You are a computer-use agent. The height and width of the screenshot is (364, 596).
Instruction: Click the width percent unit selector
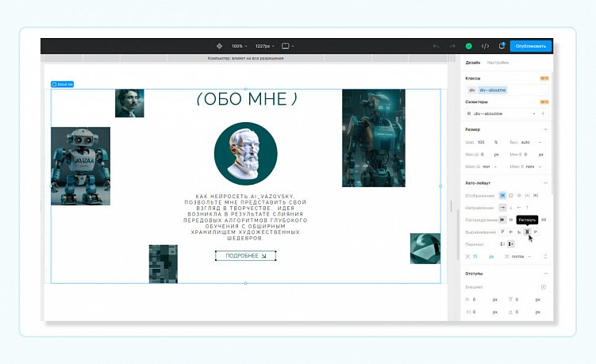pyautogui.click(x=496, y=142)
